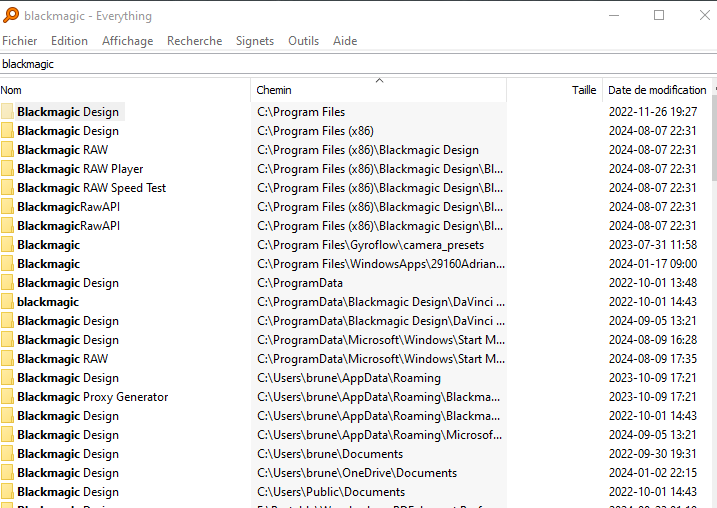This screenshot has height=508, width=717.
Task: Click date 2024-08-09 16:28
Action: pos(653,340)
